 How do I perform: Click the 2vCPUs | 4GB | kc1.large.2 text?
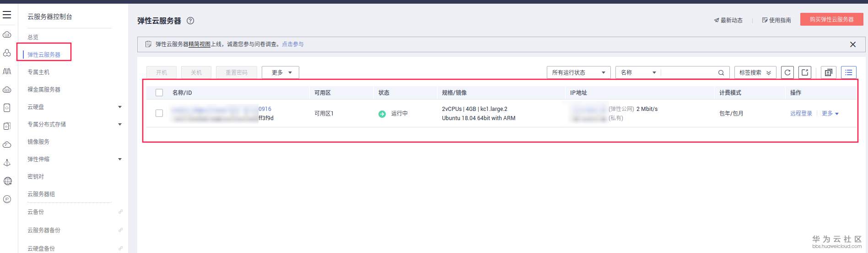[x=474, y=109]
